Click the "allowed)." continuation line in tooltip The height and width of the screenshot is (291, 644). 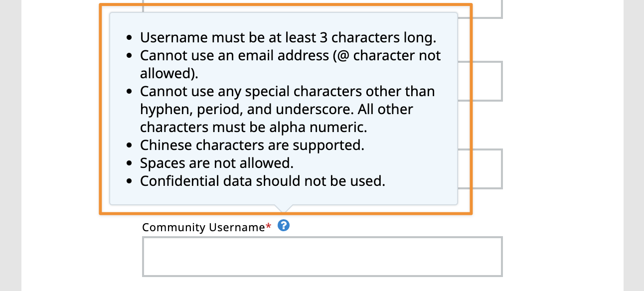coord(169,73)
